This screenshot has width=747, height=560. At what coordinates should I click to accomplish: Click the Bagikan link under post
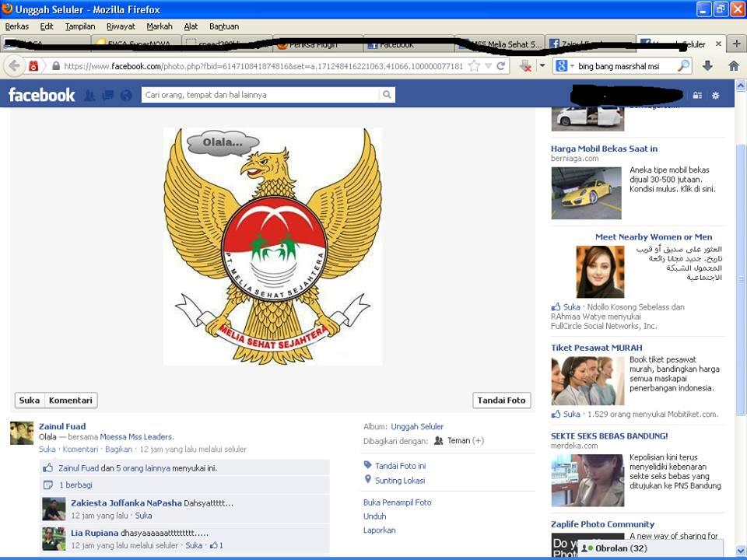118,449
